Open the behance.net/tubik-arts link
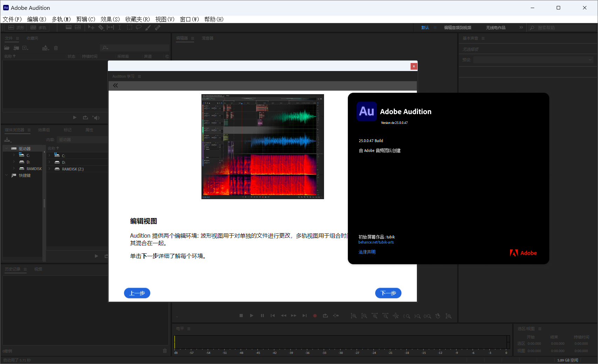Image resolution: width=598 pixels, height=364 pixels. coord(376,242)
